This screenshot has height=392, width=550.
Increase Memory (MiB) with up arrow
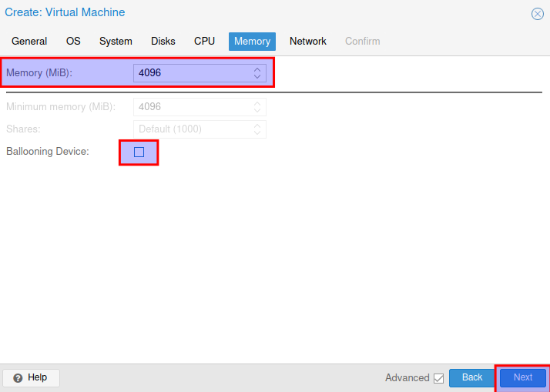click(257, 69)
